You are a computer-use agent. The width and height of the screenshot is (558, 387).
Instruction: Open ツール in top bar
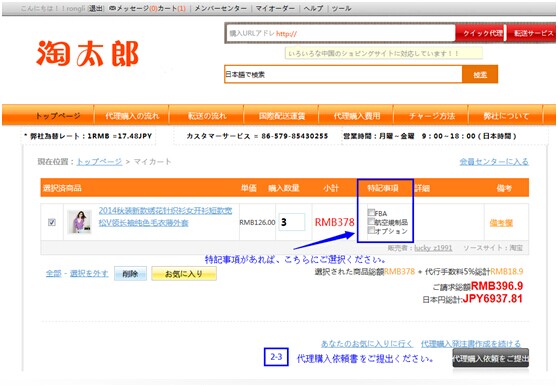341,8
